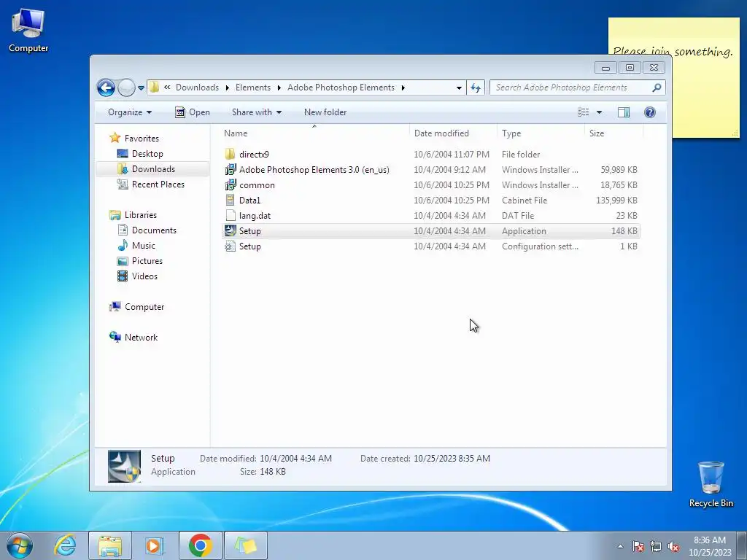Viewport: 747px width, 560px height.
Task: Change view using the views icon
Action: click(583, 112)
